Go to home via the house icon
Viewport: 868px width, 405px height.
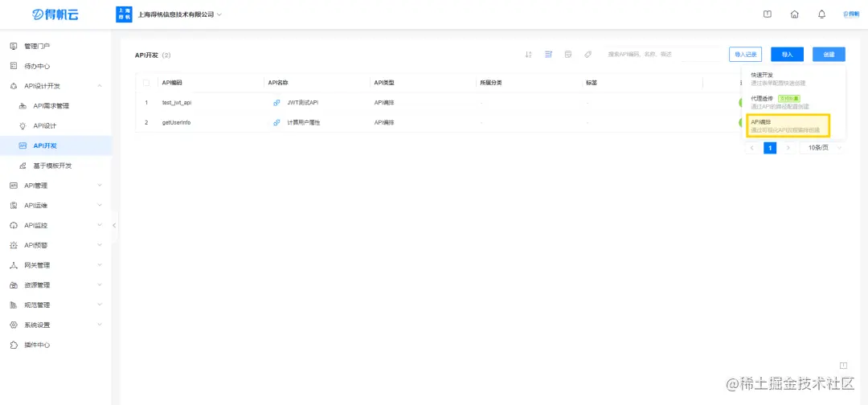tap(794, 14)
